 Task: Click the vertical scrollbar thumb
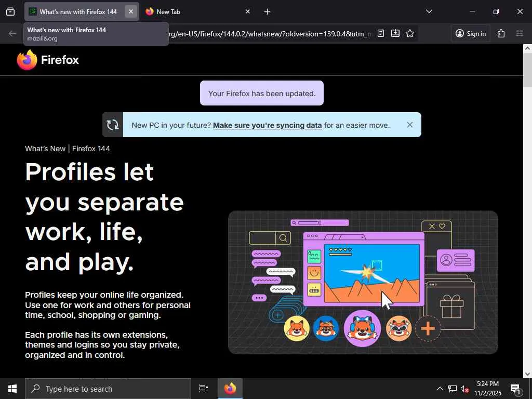[x=527, y=70]
